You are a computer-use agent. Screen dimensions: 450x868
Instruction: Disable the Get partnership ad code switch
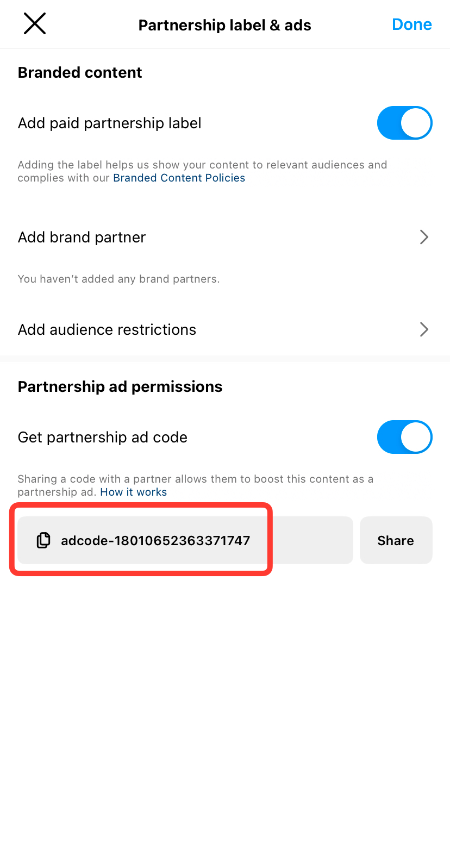coord(404,437)
